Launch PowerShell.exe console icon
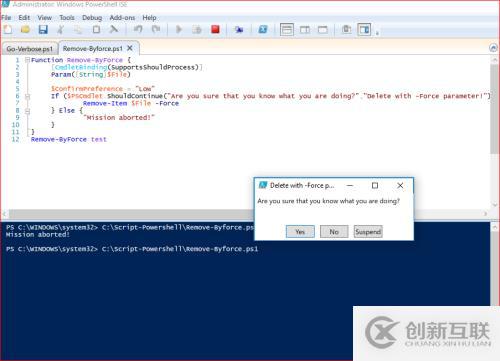This screenshot has height=361, width=500. (x=263, y=30)
